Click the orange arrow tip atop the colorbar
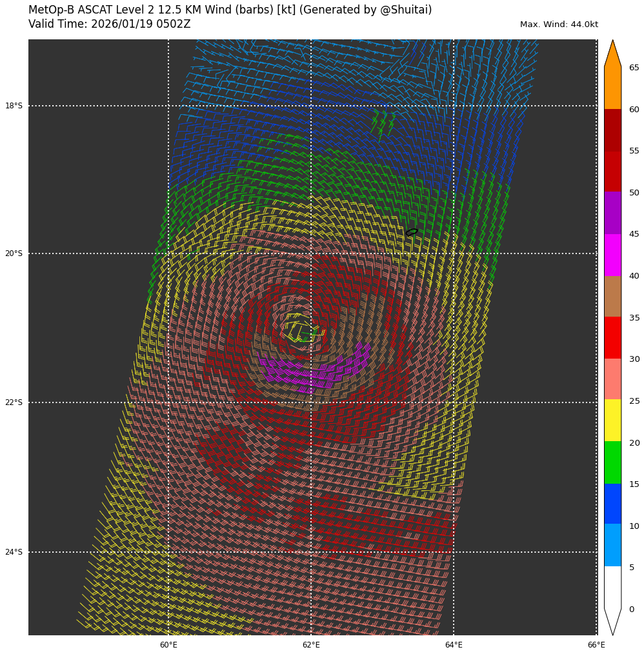This screenshot has height=654, width=644. click(x=612, y=54)
